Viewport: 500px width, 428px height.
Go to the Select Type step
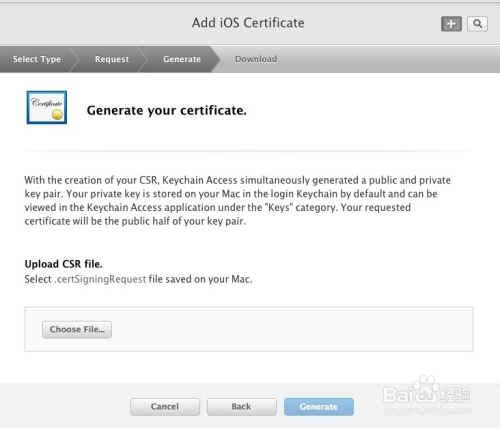37,59
